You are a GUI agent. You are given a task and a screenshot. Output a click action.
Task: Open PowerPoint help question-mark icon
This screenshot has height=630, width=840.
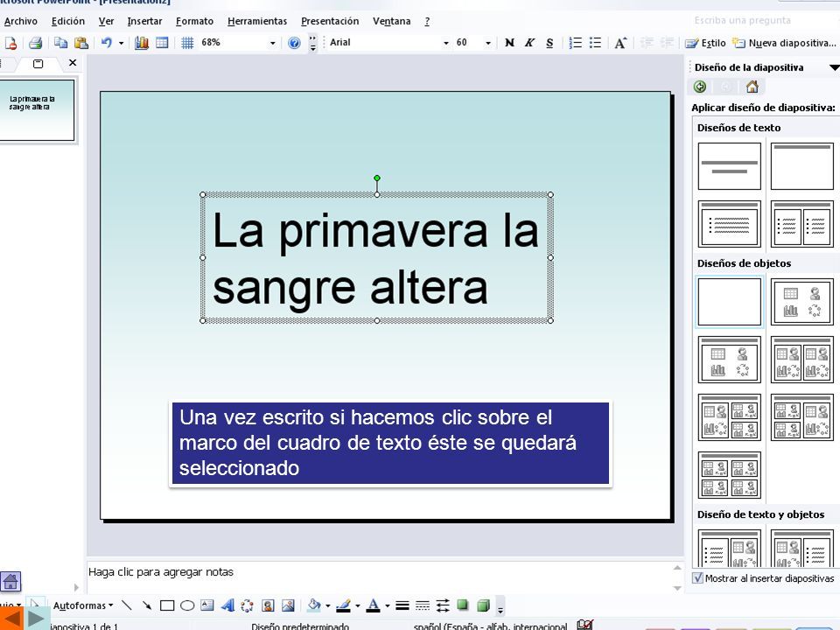coord(294,43)
